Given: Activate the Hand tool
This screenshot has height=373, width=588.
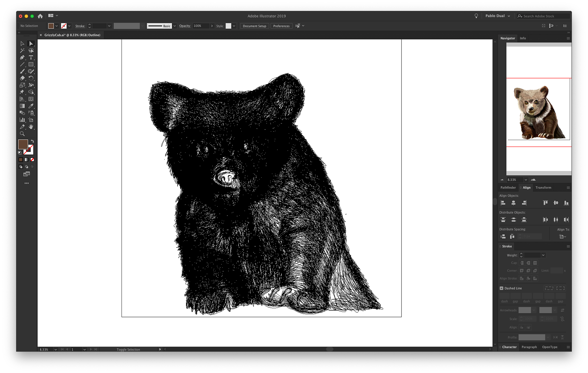Looking at the screenshot, I should (31, 127).
